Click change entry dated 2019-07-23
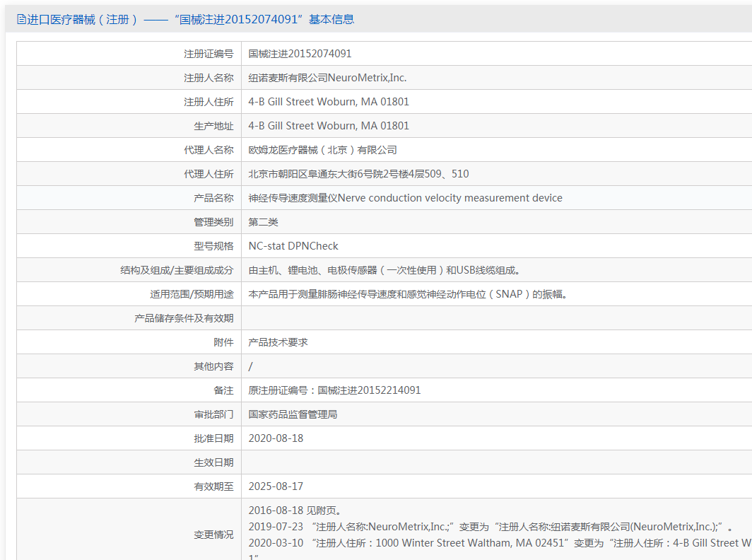The height and width of the screenshot is (560, 752). [490, 527]
